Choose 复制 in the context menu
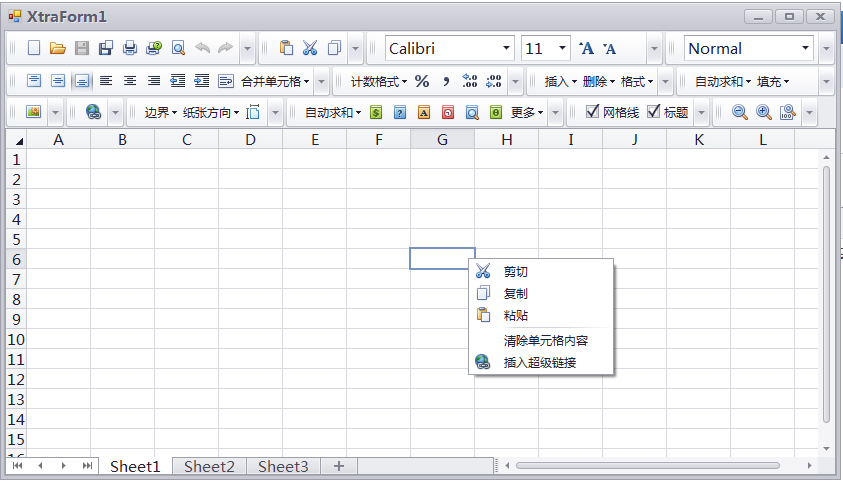Viewport: 843px width, 483px height. (541, 294)
